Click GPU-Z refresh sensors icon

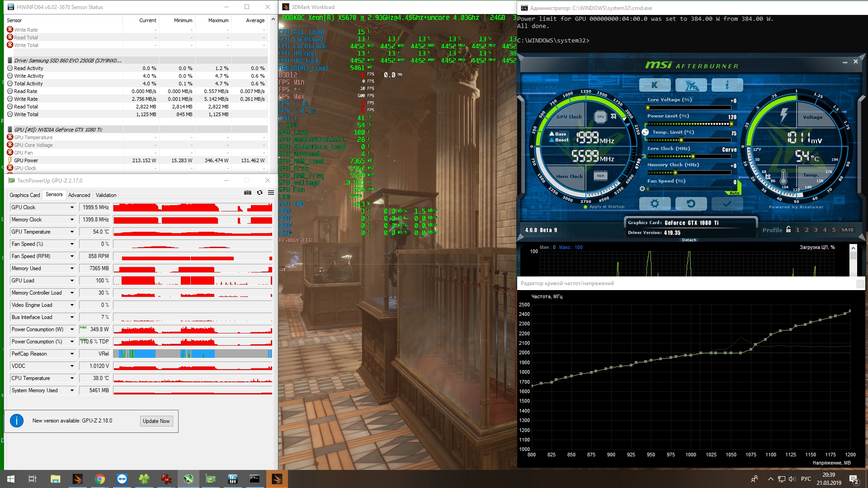point(259,192)
